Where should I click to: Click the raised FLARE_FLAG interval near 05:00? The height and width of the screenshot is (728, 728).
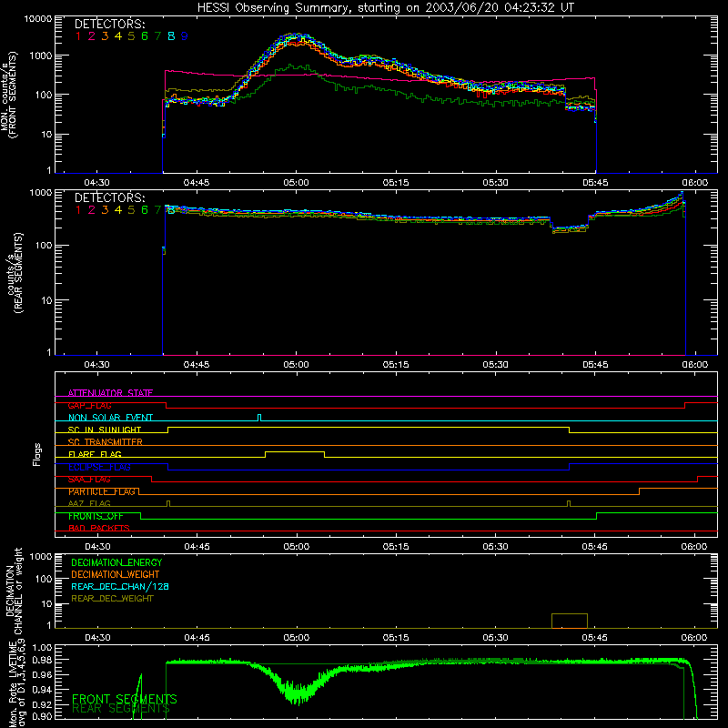[x=295, y=452]
